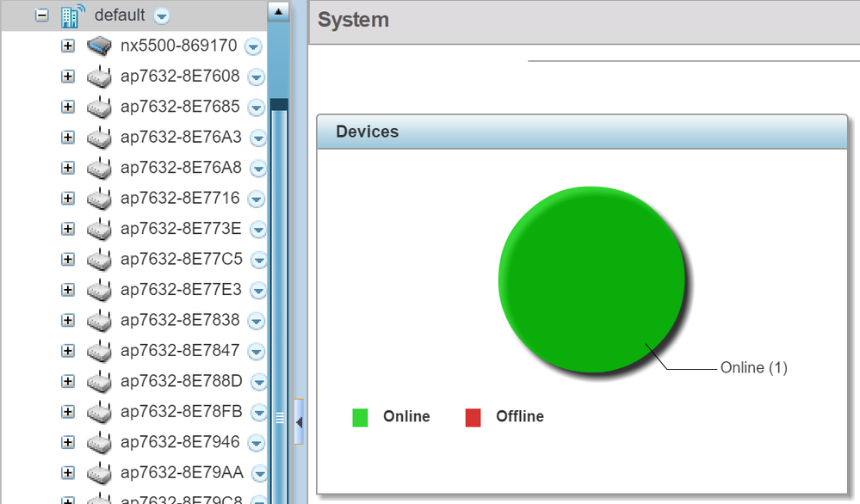
Task: Click access point icon for ap7632-8E76A3
Action: click(x=99, y=138)
